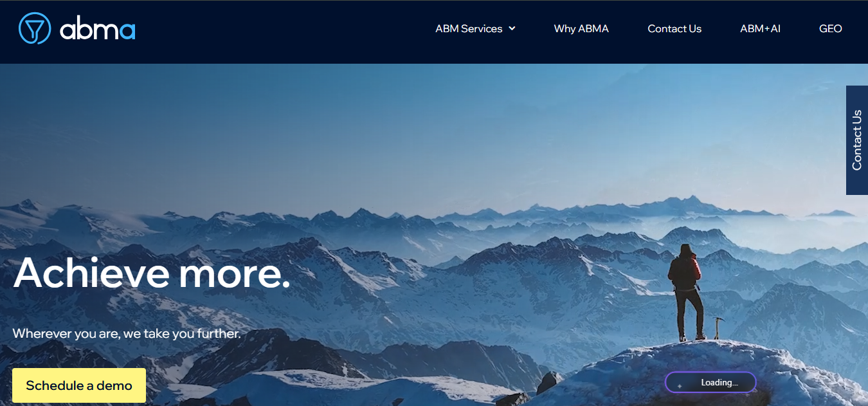Navigate to the ABM+AI page
Image resolution: width=868 pixels, height=406 pixels.
[760, 28]
